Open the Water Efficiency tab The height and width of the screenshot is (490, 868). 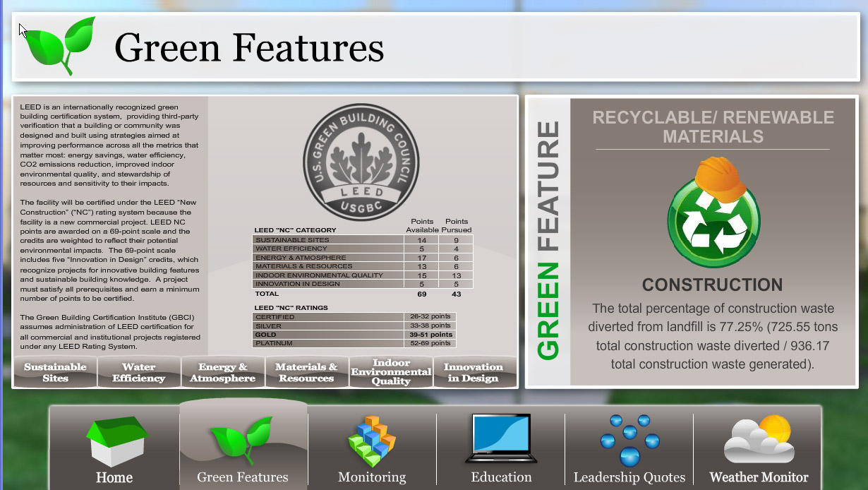(x=138, y=372)
